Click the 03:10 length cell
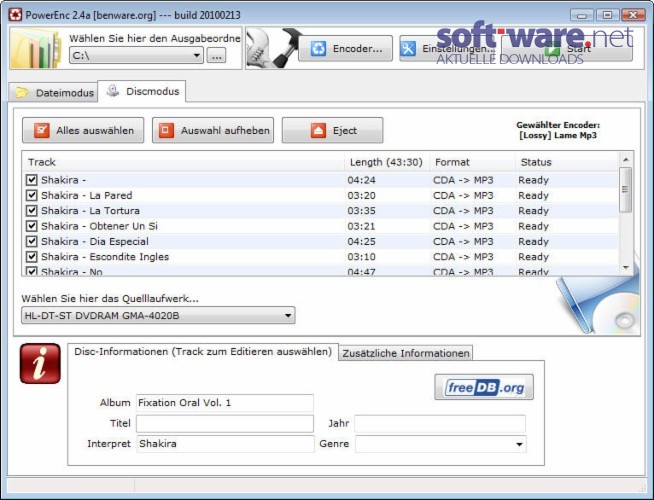Screen dimensions: 654x500 tap(361, 256)
